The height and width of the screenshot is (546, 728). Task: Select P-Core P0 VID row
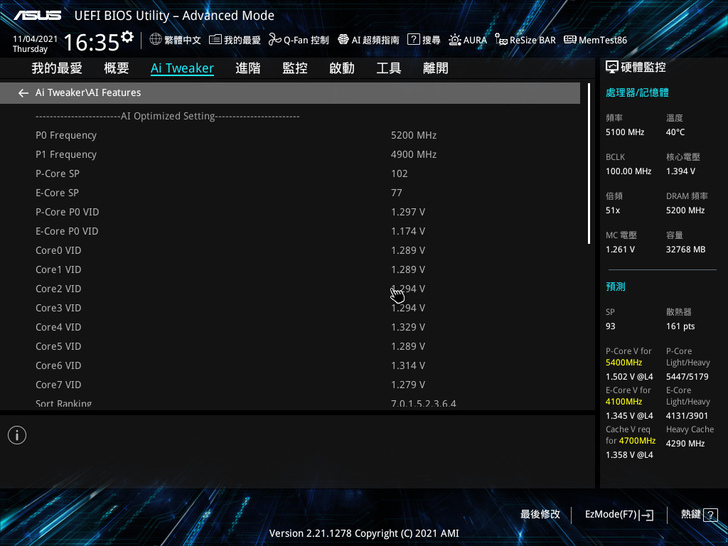pos(290,212)
